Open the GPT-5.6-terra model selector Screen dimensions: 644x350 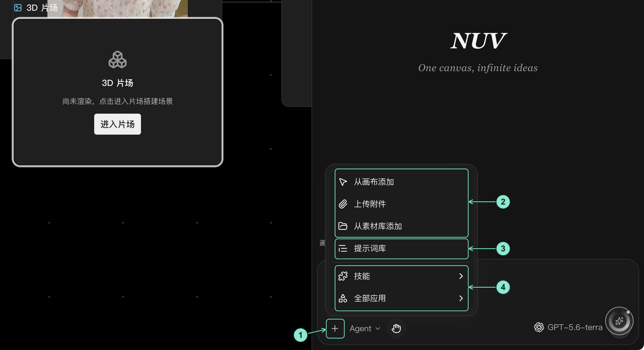569,327
